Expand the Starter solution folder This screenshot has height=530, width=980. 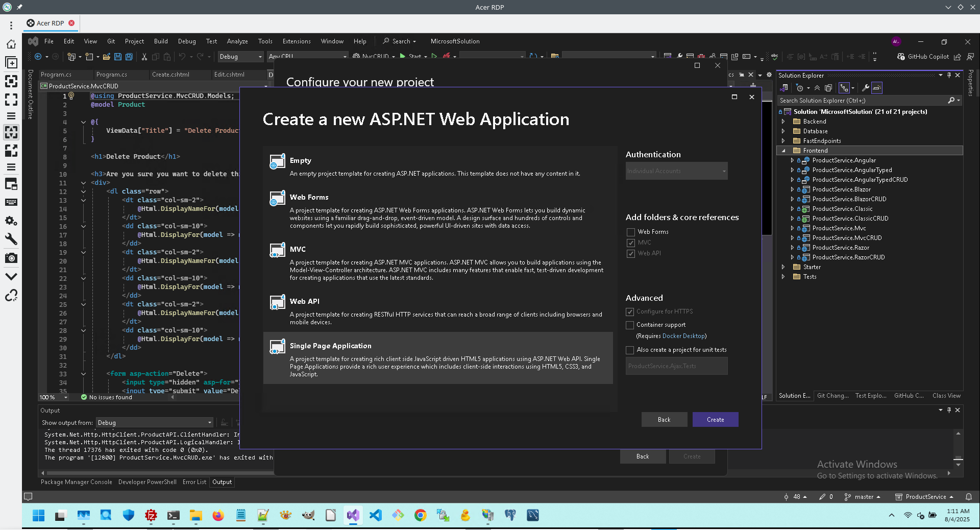pos(783,267)
